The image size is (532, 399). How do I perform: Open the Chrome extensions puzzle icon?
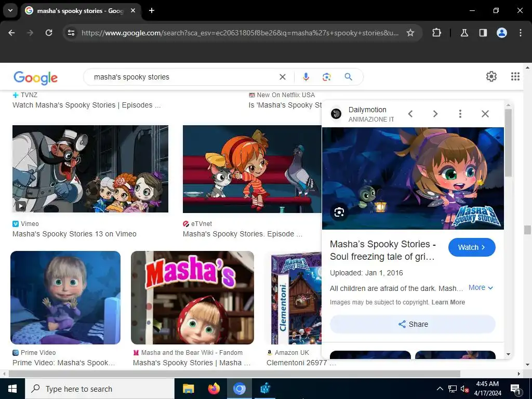pos(436,33)
